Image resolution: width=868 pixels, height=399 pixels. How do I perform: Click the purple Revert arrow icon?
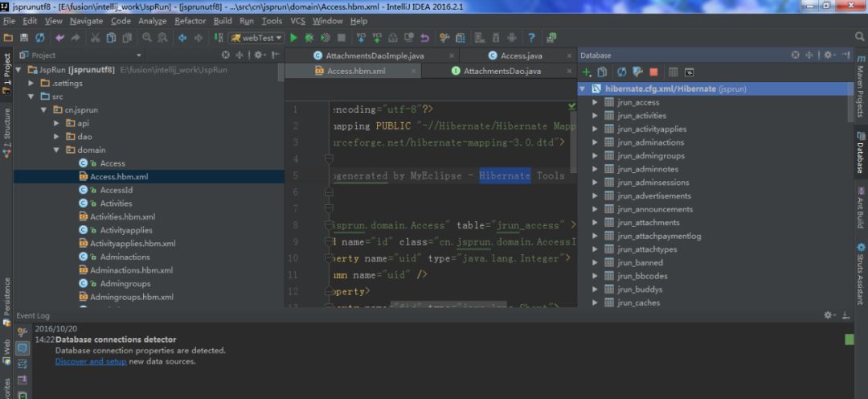(x=424, y=38)
